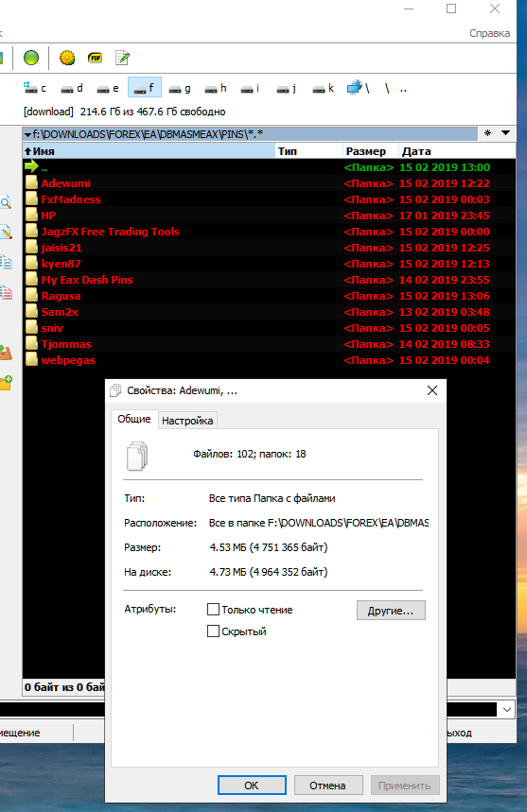Switch to drive g
527x812 pixels.
[180, 88]
